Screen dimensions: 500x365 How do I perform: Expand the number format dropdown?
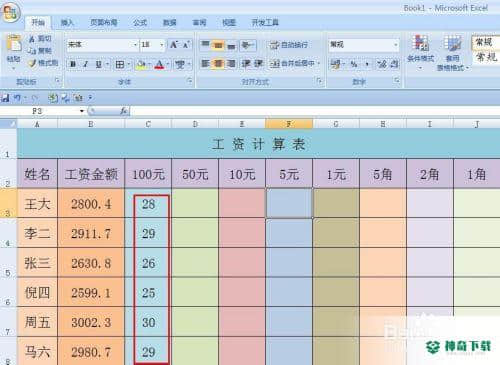pyautogui.click(x=396, y=45)
